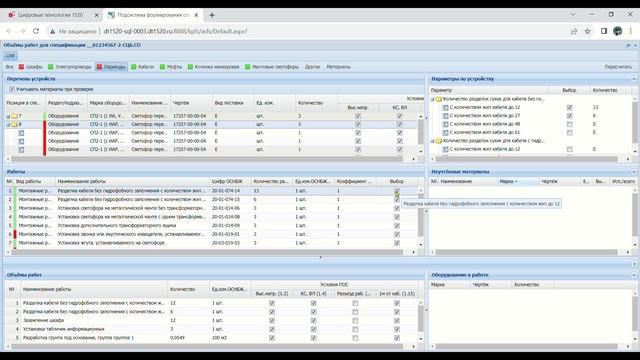640x360 pixels.
Task: Check 'Разъезд раб.' for 'Заземление шкафа'
Action: pos(355,321)
